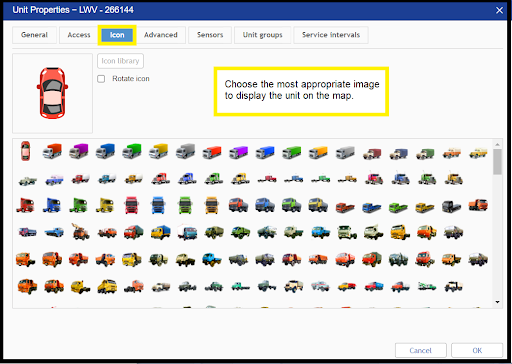Select the black truck icon
The width and height of the screenshot is (512, 364).
(451, 206)
